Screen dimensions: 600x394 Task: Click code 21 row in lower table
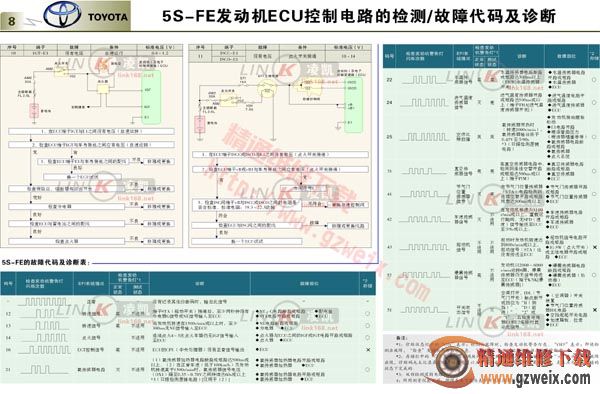[188, 370]
